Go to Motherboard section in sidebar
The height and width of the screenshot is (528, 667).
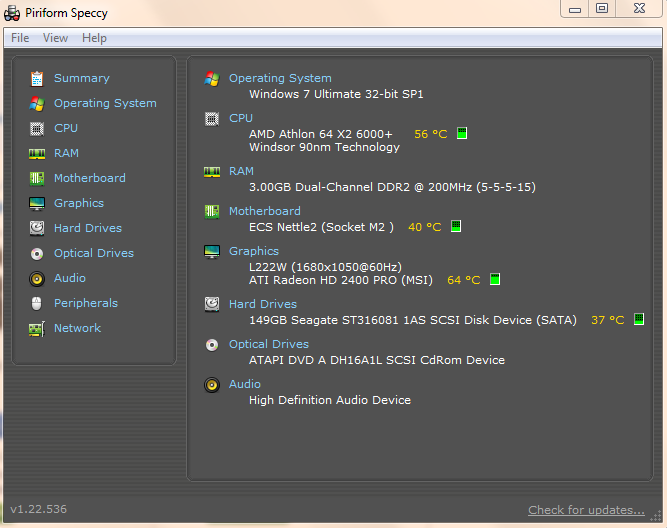coord(90,178)
